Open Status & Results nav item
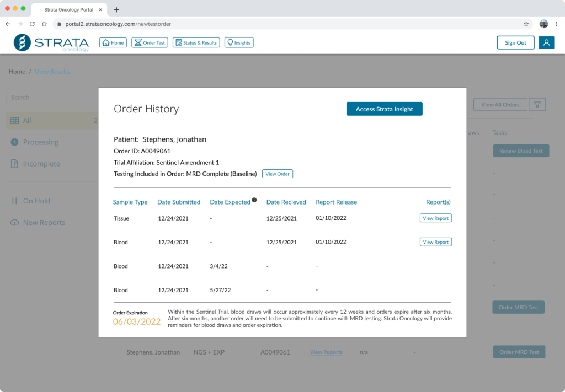 point(196,42)
